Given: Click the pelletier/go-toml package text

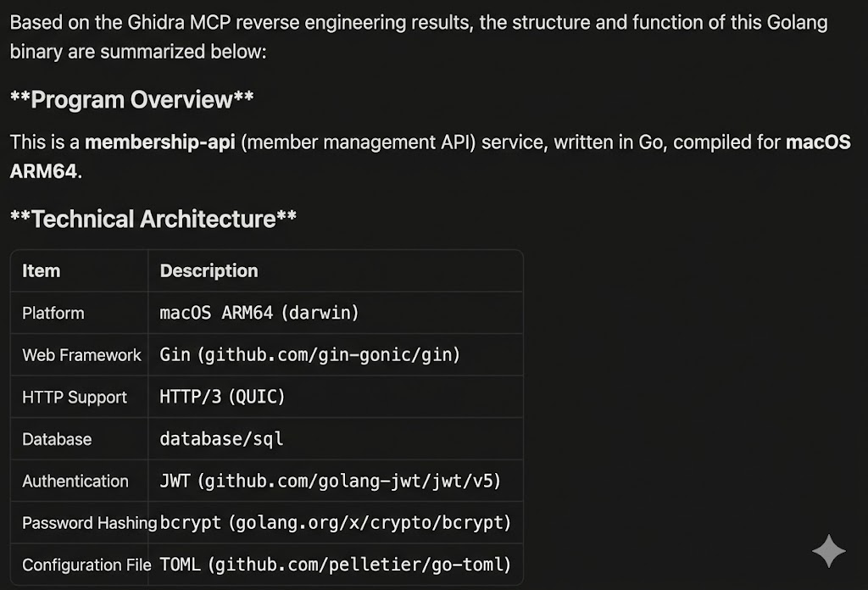Looking at the screenshot, I should 359,565.
